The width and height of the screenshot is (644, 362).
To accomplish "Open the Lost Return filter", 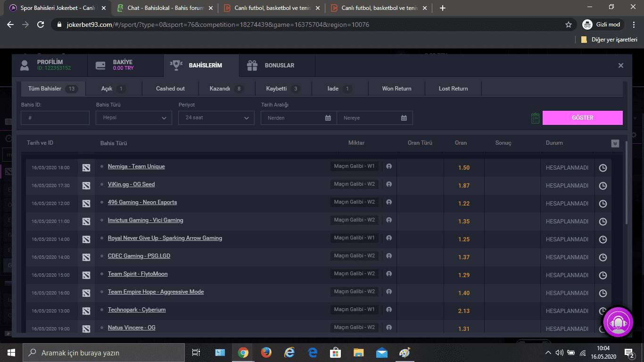I will [453, 89].
